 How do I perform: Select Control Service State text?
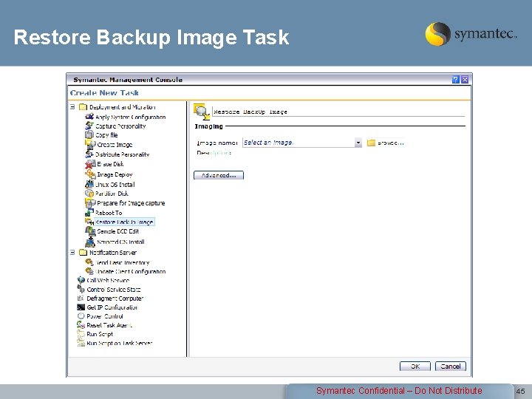click(114, 290)
